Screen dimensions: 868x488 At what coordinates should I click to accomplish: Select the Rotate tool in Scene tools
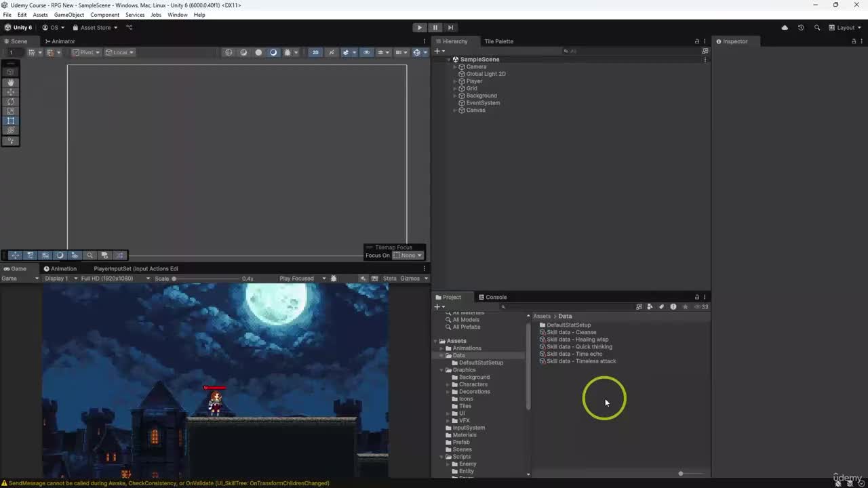click(11, 102)
